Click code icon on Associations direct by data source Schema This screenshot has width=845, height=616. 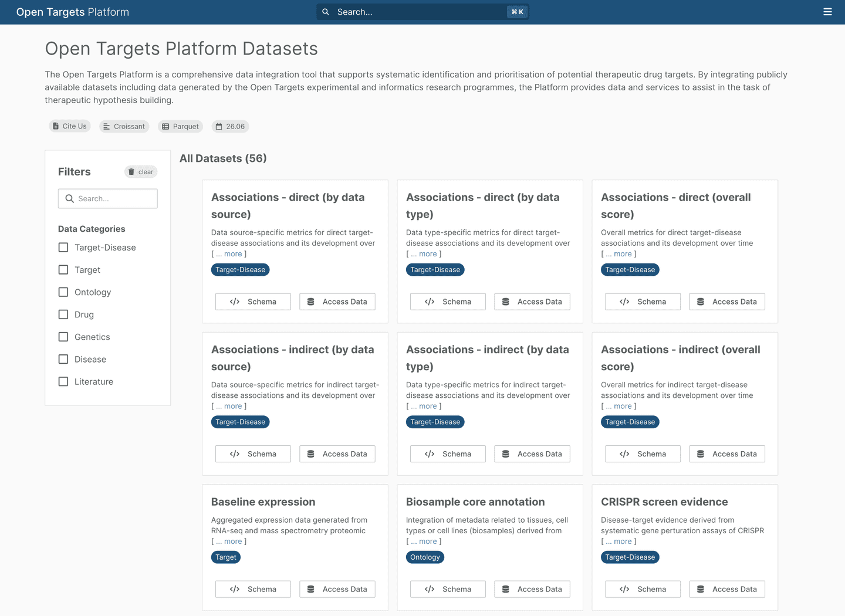[235, 302]
